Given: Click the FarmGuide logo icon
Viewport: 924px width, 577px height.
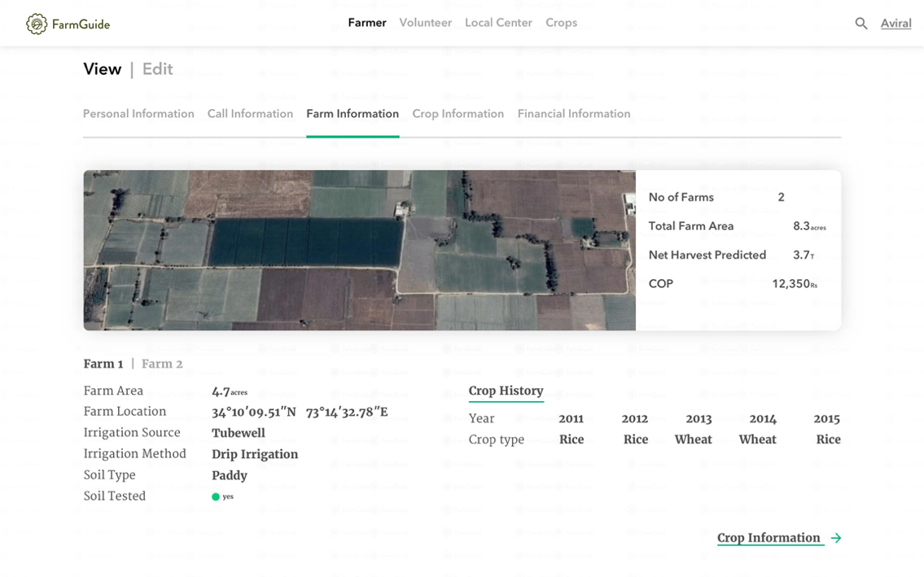Looking at the screenshot, I should [37, 24].
